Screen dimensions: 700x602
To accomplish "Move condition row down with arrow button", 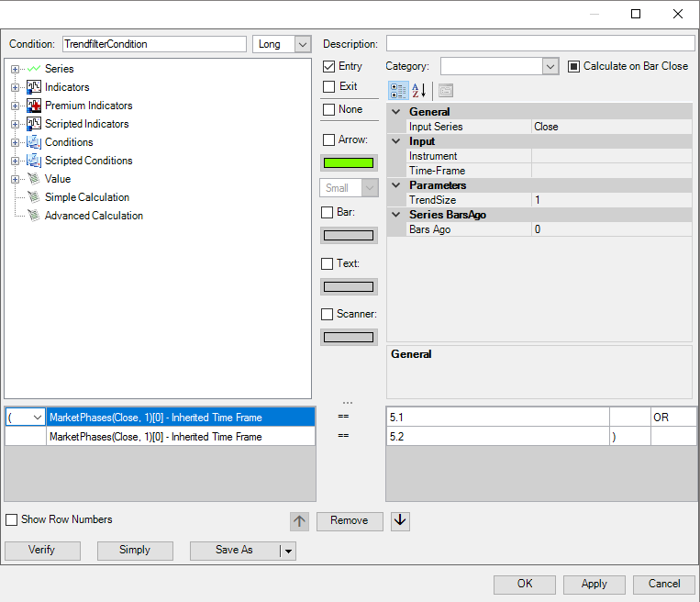I will (x=400, y=521).
